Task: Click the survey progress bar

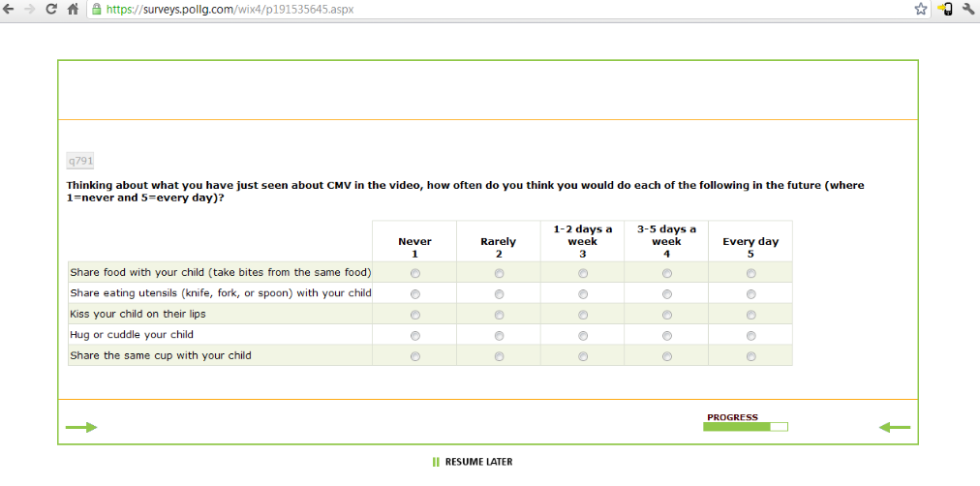Action: coord(746,427)
